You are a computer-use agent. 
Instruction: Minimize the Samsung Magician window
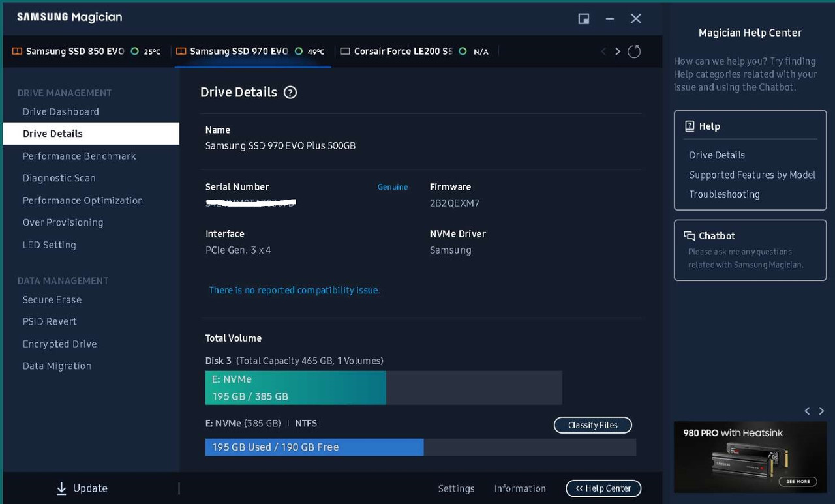click(x=610, y=19)
